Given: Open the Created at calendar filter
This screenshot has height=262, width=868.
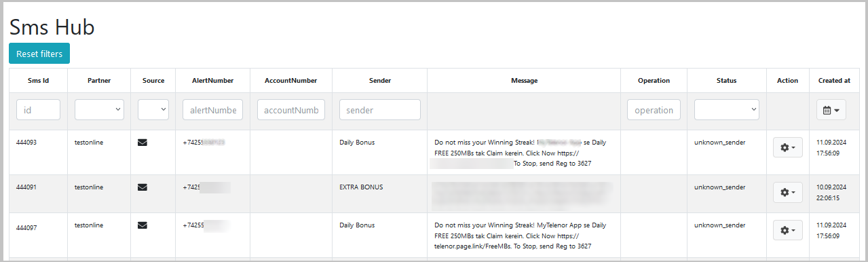Looking at the screenshot, I should click(831, 110).
